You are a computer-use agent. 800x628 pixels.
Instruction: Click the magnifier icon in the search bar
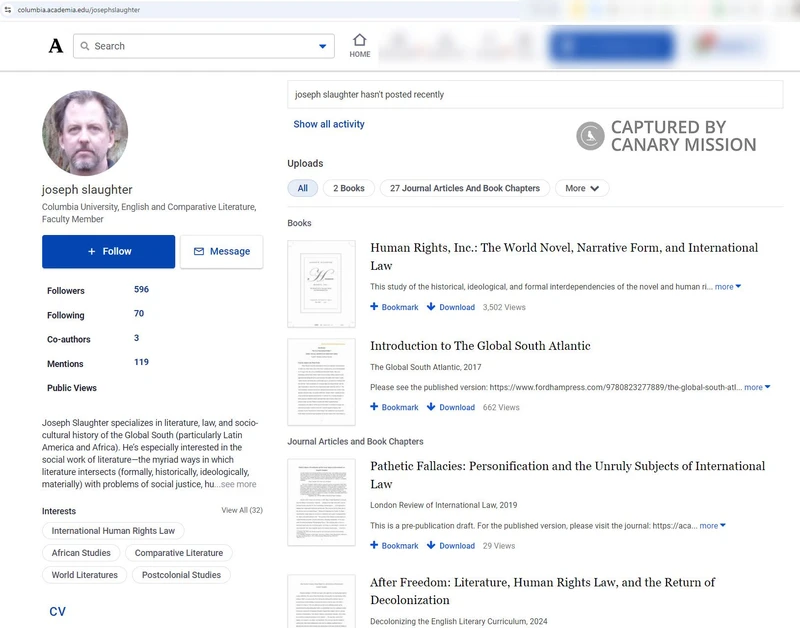coord(85,46)
